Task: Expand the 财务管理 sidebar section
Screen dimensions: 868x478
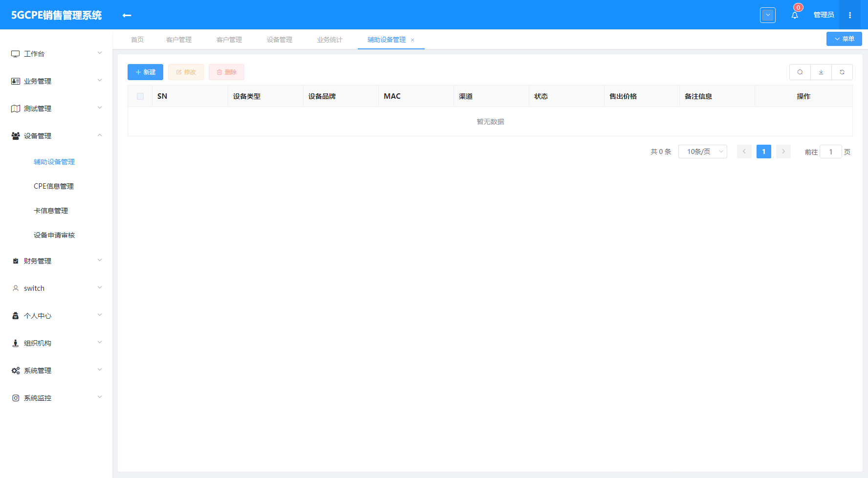Action: pyautogui.click(x=38, y=261)
